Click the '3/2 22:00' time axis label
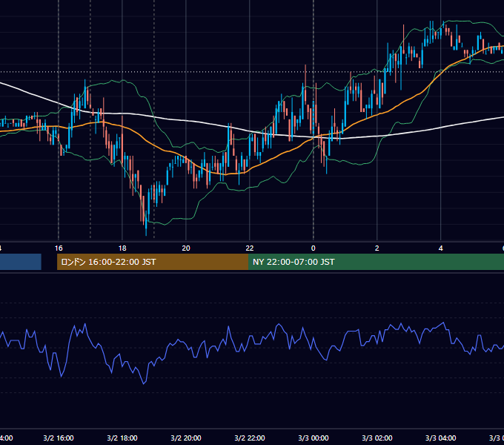This screenshot has height=445, width=504. (250, 438)
